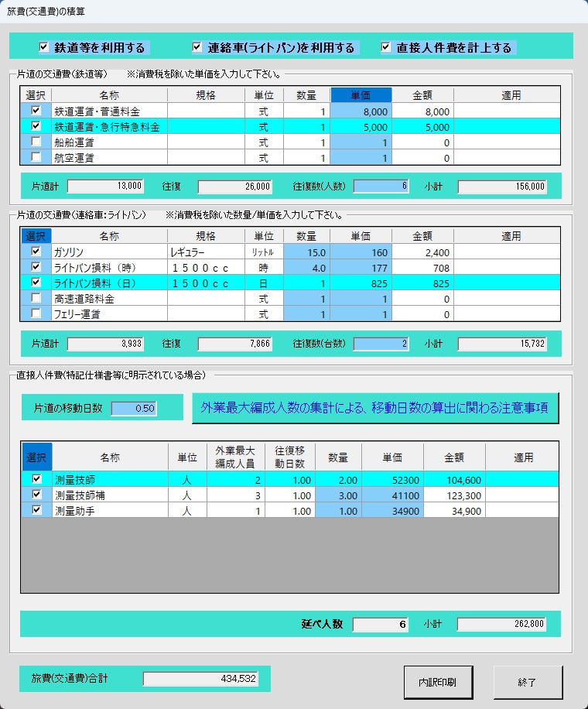Click the 往復数(人数) input field
The height and width of the screenshot is (709, 588).
click(x=381, y=186)
